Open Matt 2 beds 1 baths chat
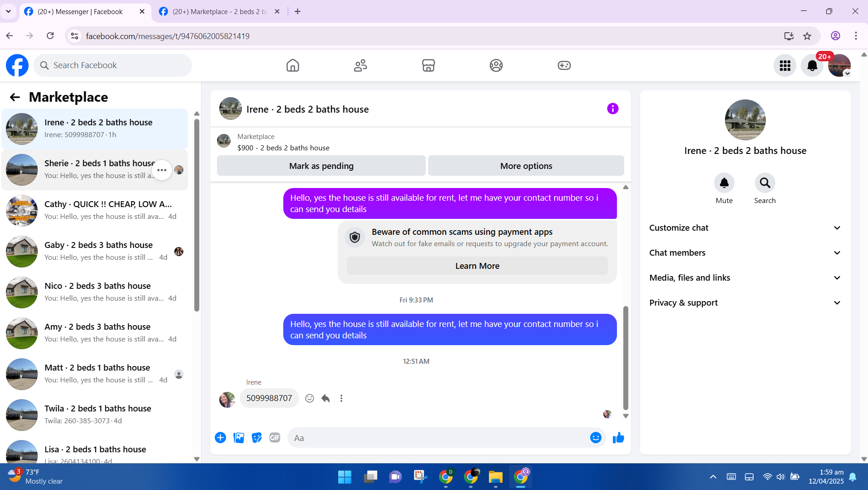 click(x=95, y=374)
